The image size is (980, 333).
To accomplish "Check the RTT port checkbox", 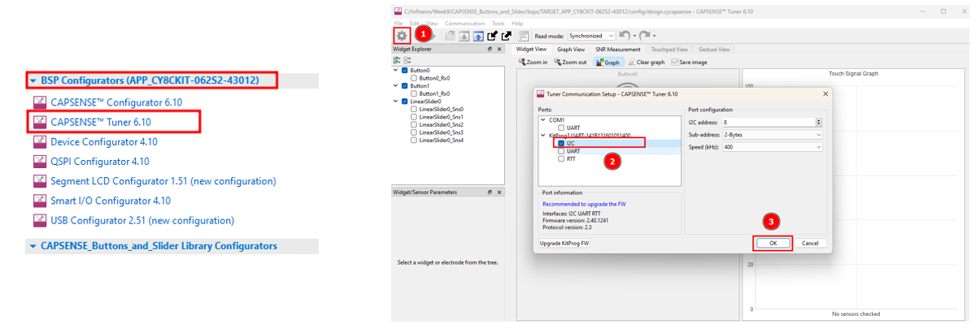I will point(561,159).
